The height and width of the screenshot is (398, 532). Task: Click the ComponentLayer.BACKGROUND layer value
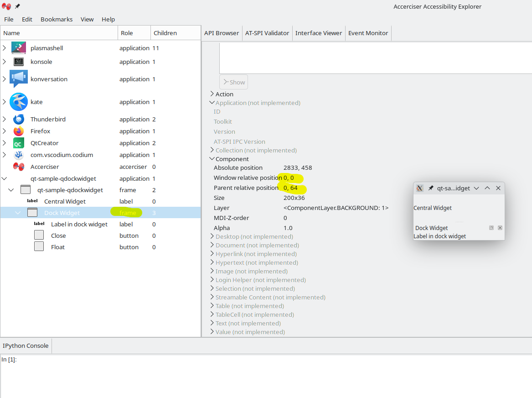tap(336, 208)
